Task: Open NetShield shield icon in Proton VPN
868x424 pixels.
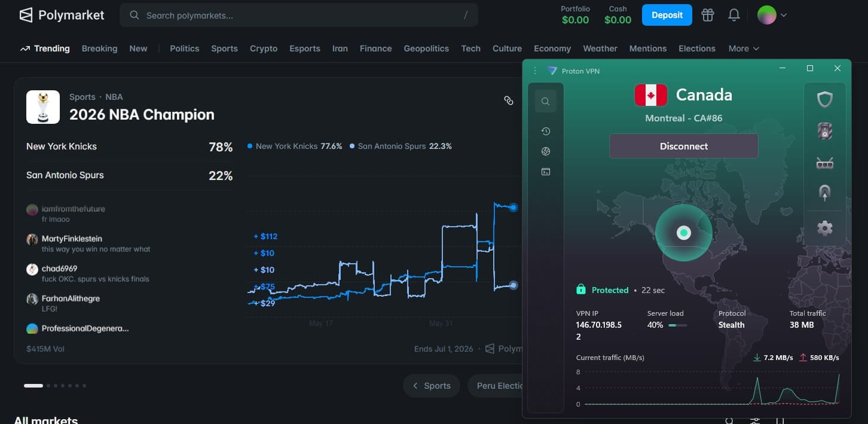Action: [825, 99]
